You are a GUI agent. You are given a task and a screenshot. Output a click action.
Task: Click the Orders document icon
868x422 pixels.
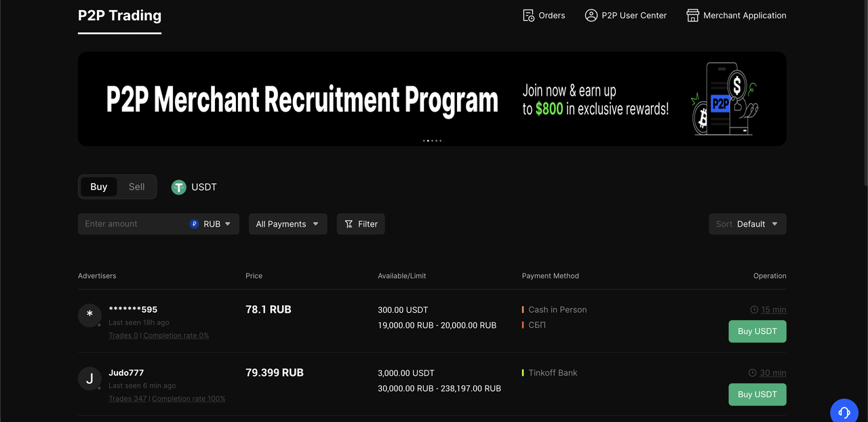pos(528,16)
